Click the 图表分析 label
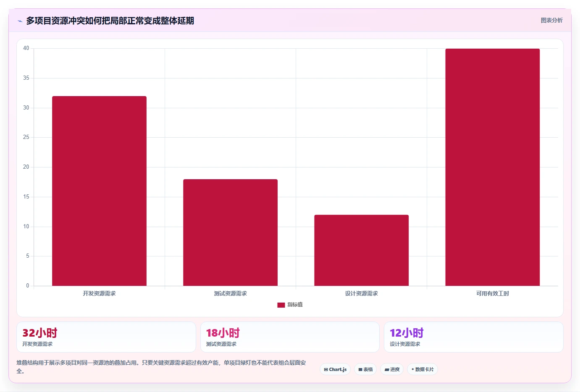Image resolution: width=580 pixels, height=392 pixels. 551,20
